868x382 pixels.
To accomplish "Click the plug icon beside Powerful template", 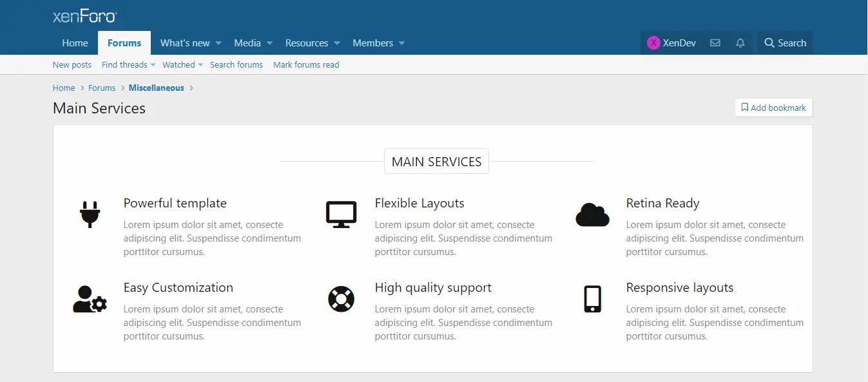I will point(90,215).
